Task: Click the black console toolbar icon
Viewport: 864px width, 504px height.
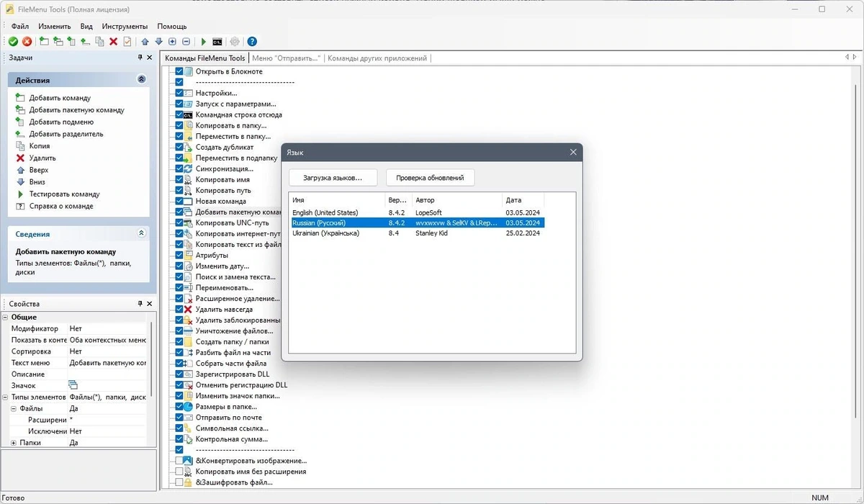Action: coord(217,42)
